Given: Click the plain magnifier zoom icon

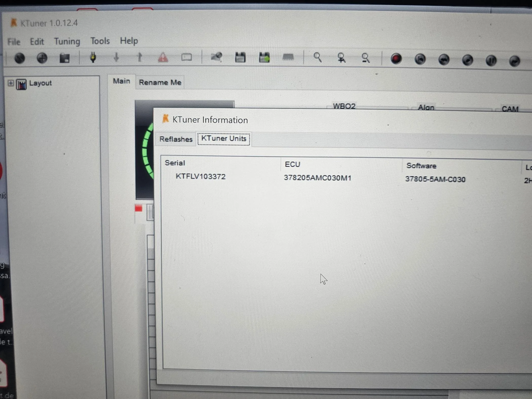Looking at the screenshot, I should coord(317,58).
